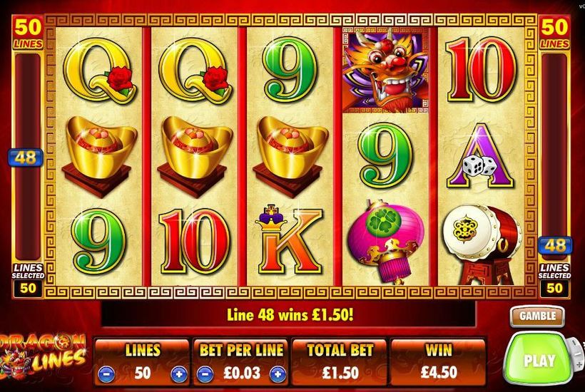Click the dragon wild symbol
Screen dimensions: 585x392
coord(385,70)
